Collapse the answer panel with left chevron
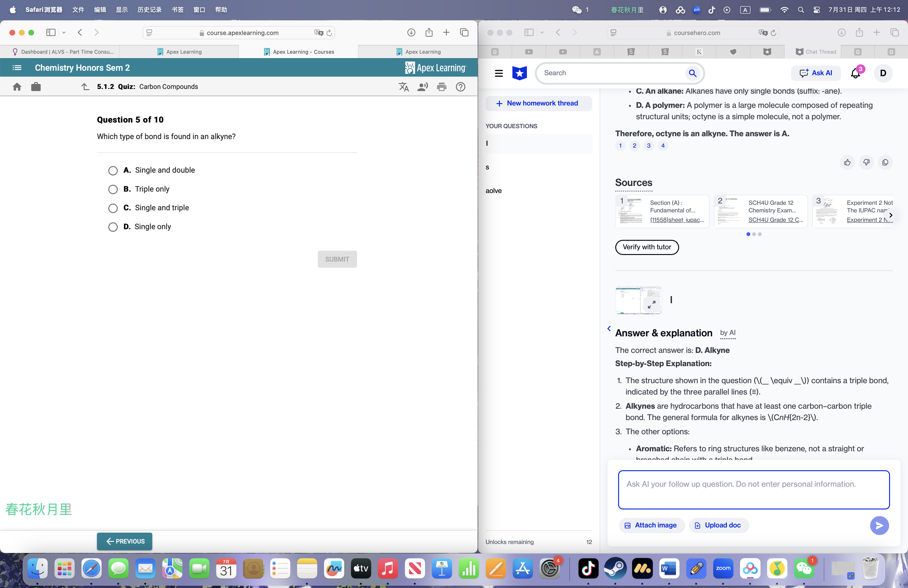The width and height of the screenshot is (908, 588). pyautogui.click(x=609, y=329)
